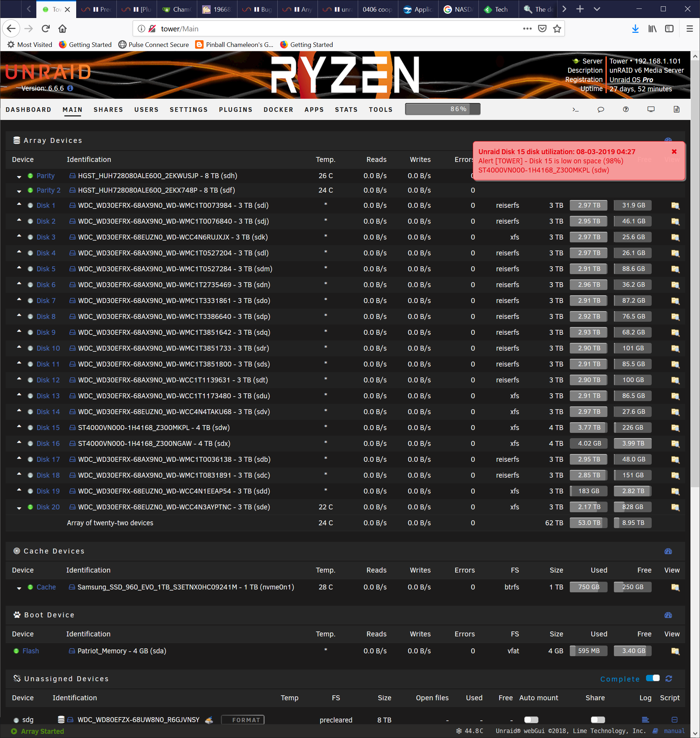
Task: Open the Flash device link
Action: coord(31,651)
